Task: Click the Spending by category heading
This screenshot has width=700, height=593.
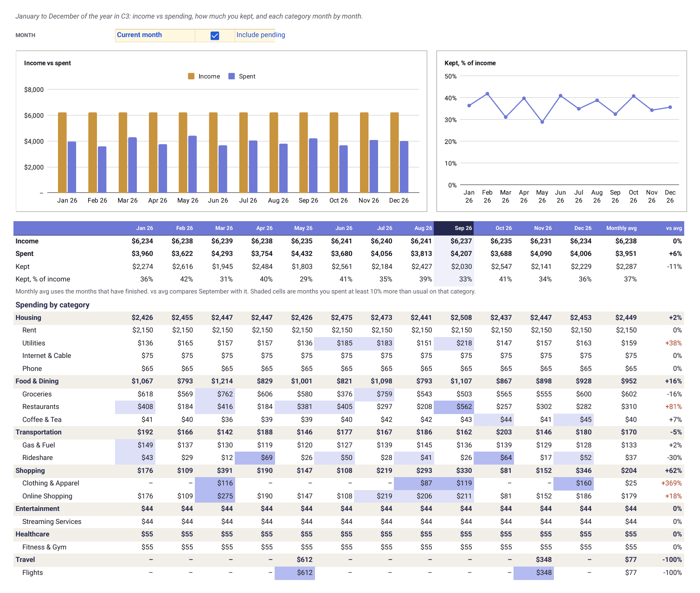Action: [52, 305]
